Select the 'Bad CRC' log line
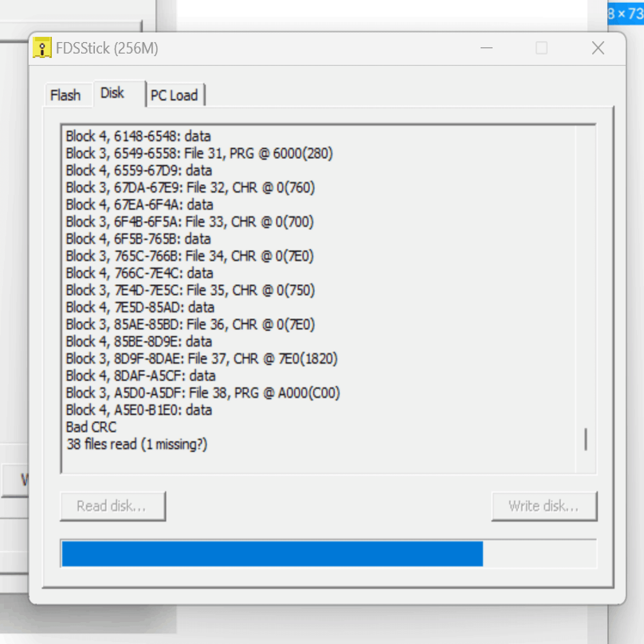 tap(91, 427)
